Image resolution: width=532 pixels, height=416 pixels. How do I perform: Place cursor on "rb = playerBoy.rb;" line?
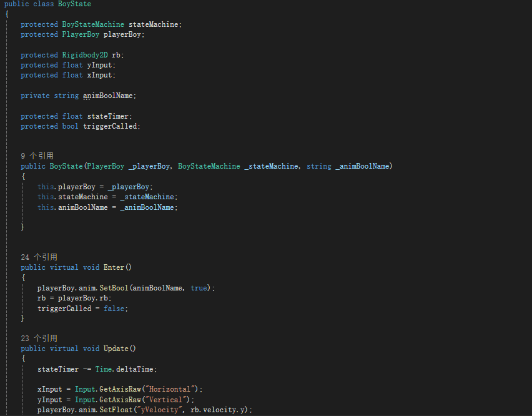(x=74, y=298)
